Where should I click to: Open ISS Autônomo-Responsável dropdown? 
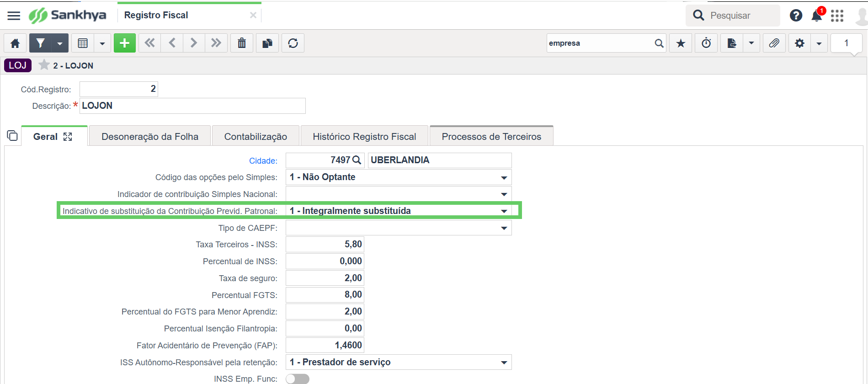504,363
